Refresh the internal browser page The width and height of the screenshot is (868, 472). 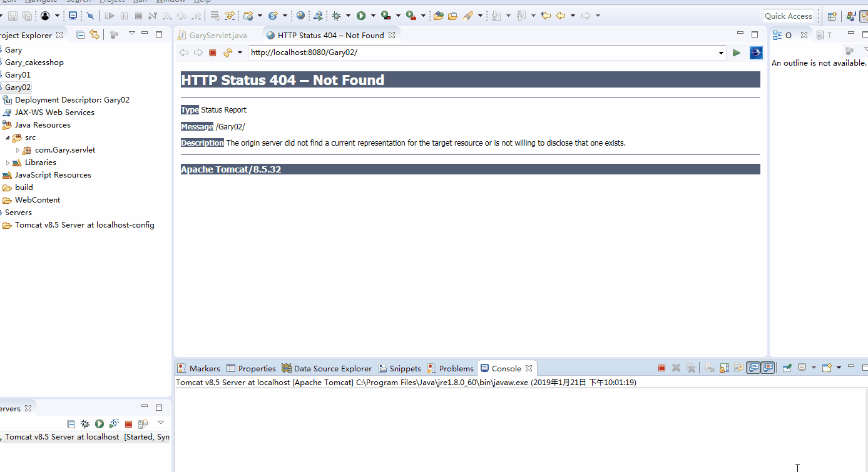tap(228, 53)
